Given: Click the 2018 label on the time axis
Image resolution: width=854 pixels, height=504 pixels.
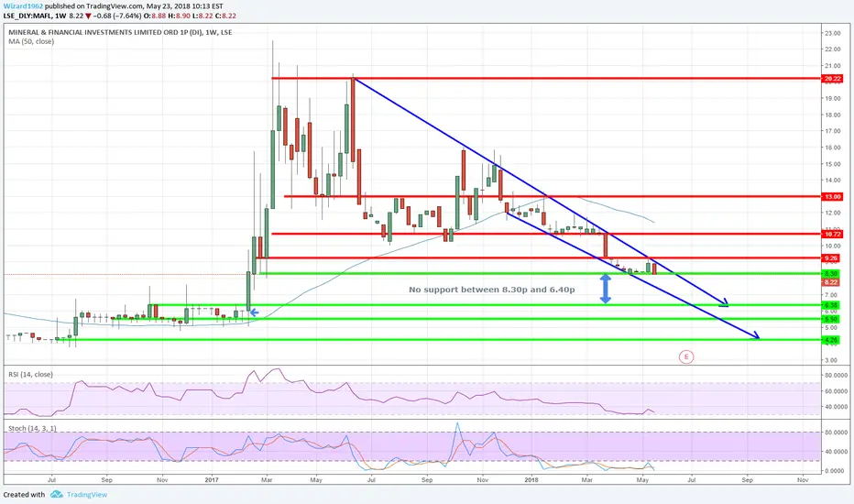Looking at the screenshot, I should [531, 480].
